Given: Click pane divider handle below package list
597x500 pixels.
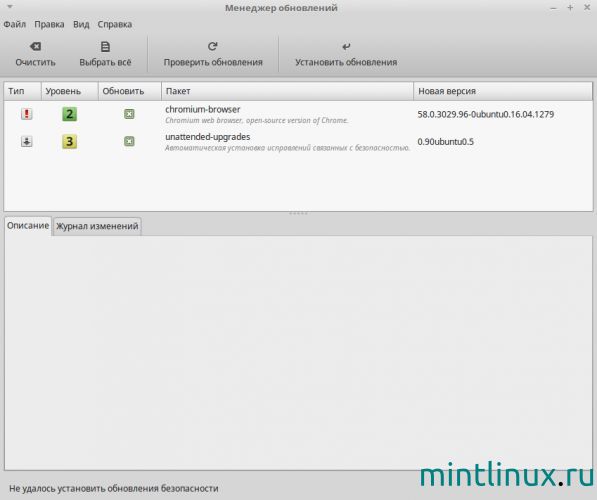Looking at the screenshot, I should (x=298, y=213).
